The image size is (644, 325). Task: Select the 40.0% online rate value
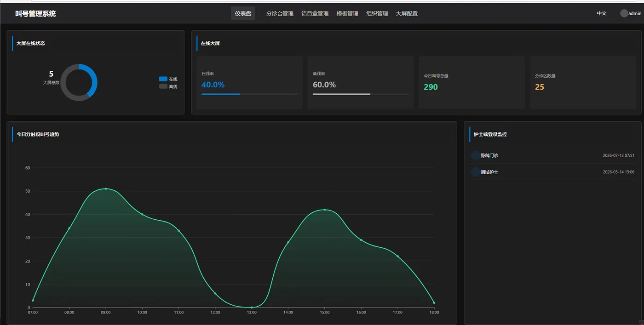click(213, 85)
